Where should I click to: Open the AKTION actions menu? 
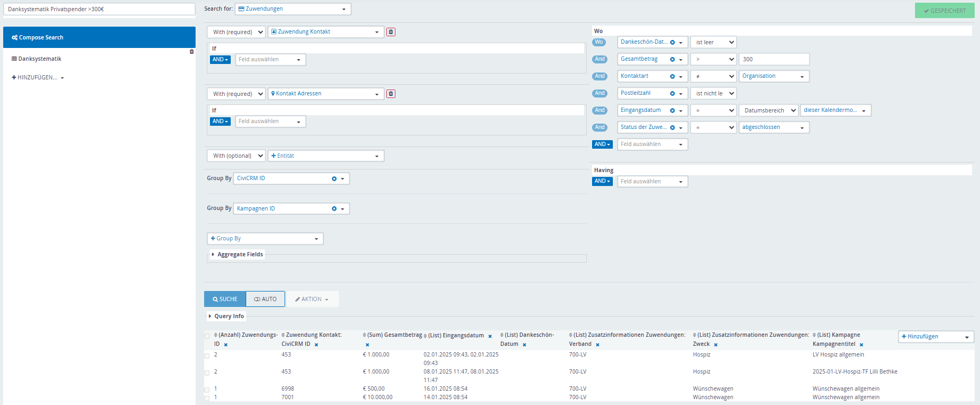pos(312,299)
